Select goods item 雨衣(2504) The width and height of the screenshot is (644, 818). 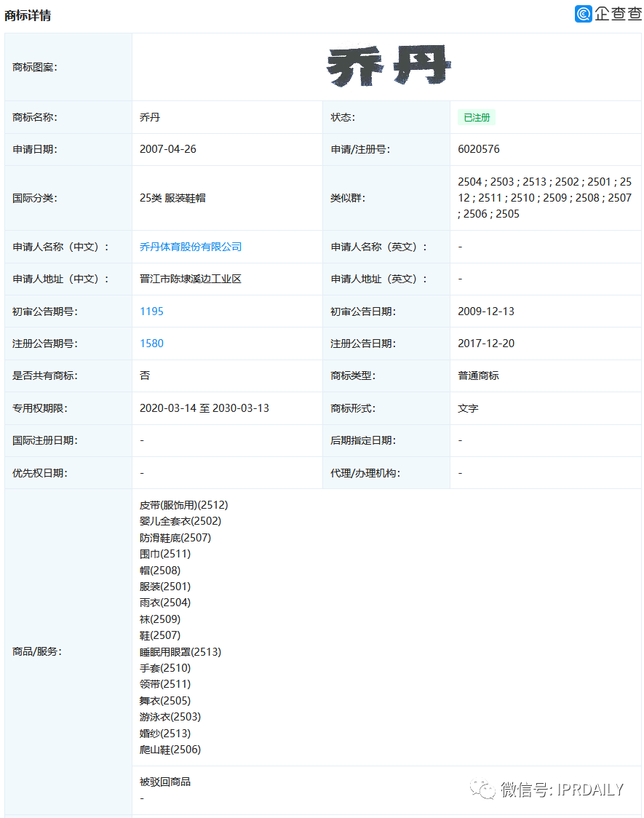click(x=164, y=603)
